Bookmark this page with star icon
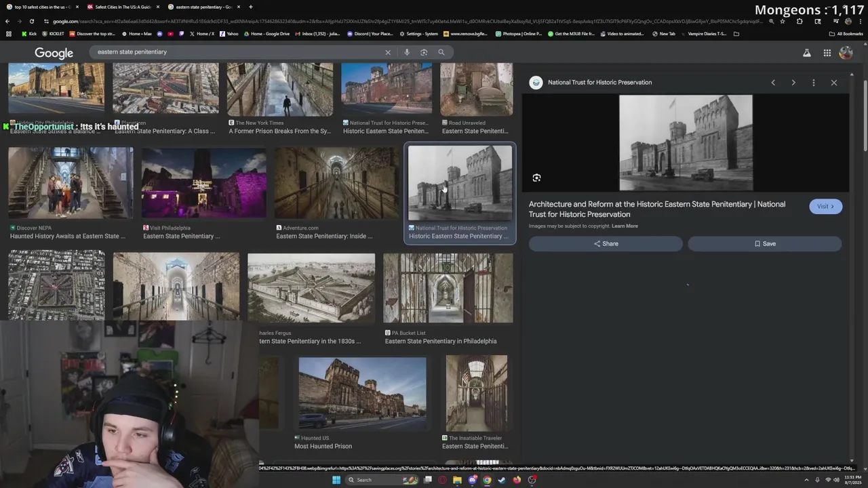The width and height of the screenshot is (868, 488). point(783,21)
